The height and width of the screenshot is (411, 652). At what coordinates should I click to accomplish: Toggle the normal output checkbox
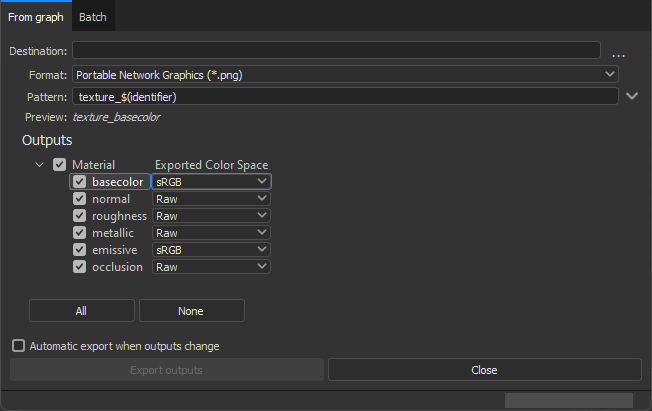[x=79, y=199]
